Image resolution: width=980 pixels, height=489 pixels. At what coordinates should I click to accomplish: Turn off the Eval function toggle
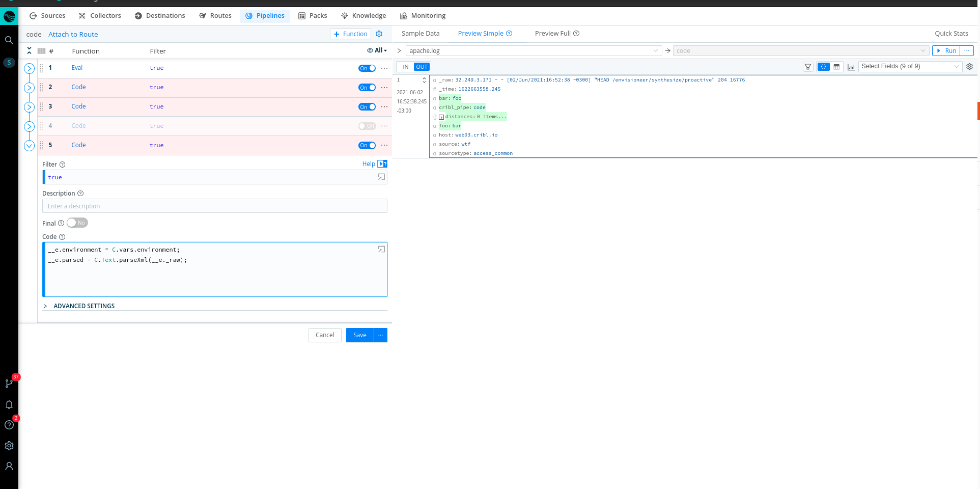coord(367,68)
